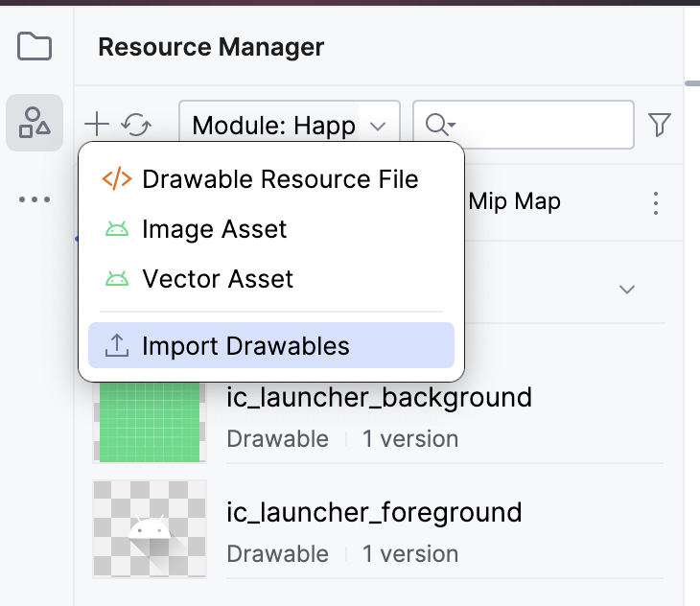Viewport: 700px width, 606px height.
Task: Expand the Module: Happ dropdown
Action: point(289,125)
